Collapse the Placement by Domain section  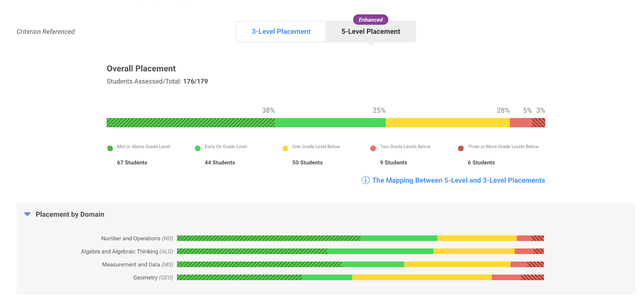coord(27,214)
